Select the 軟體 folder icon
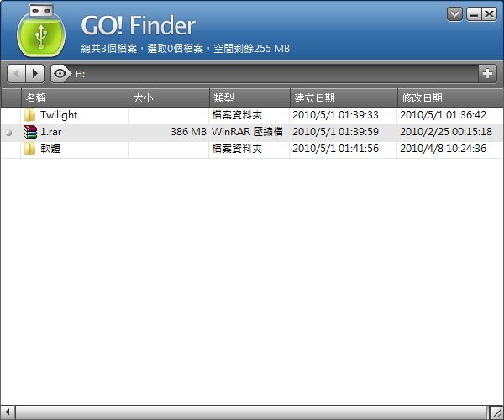This screenshot has height=420, width=504. coord(29,149)
